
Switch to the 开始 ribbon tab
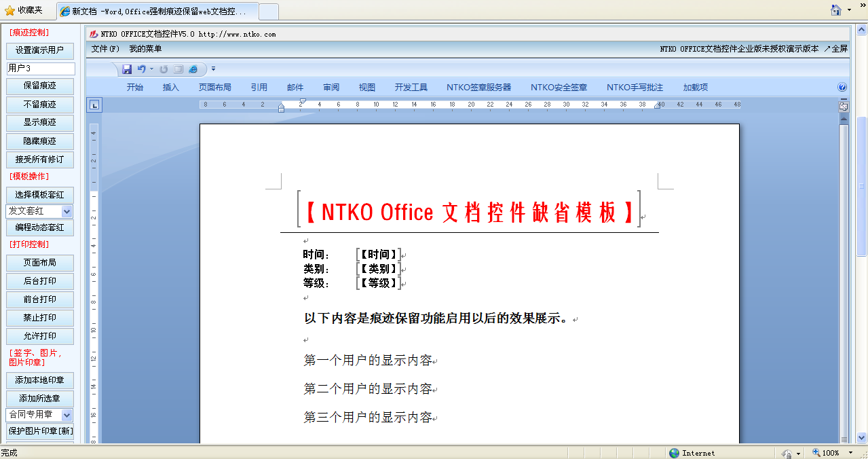pos(135,87)
